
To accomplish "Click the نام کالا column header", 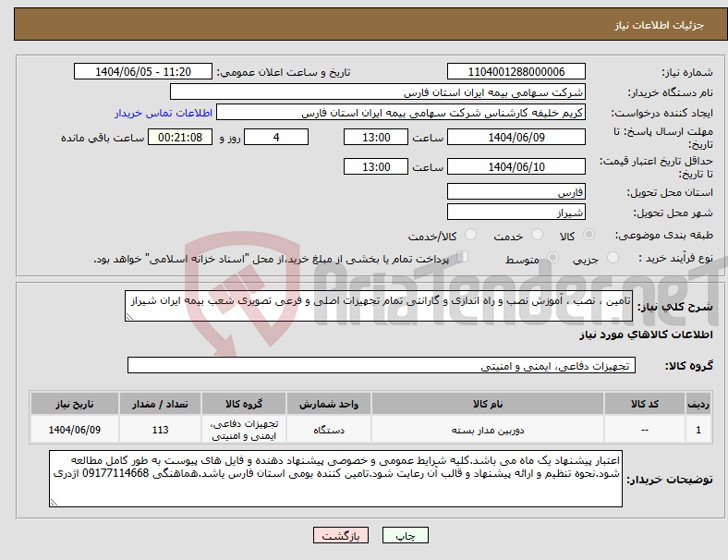I will (x=488, y=404).
